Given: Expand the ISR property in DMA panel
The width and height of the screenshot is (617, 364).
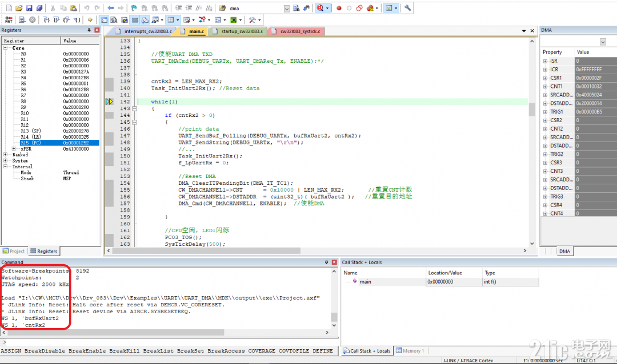Looking at the screenshot, I should [x=546, y=61].
